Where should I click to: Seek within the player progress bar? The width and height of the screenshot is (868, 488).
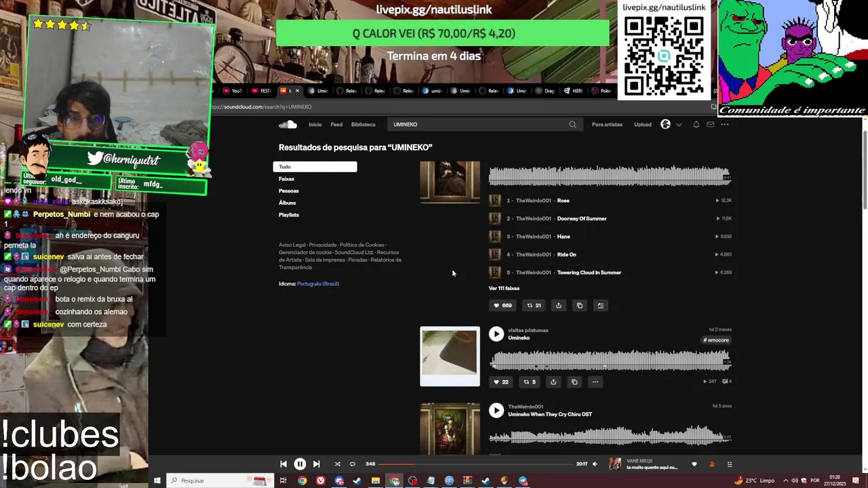pyautogui.click(x=475, y=464)
